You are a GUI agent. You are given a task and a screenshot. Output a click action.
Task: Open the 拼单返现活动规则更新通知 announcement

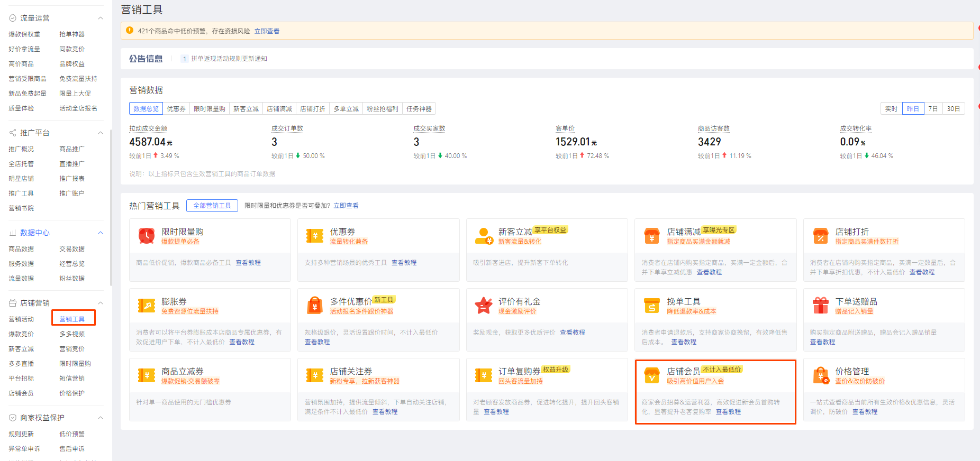(x=229, y=59)
